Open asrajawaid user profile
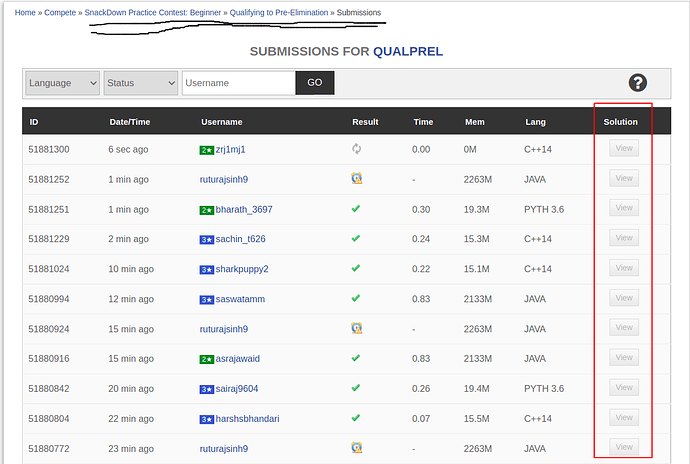 coord(238,358)
